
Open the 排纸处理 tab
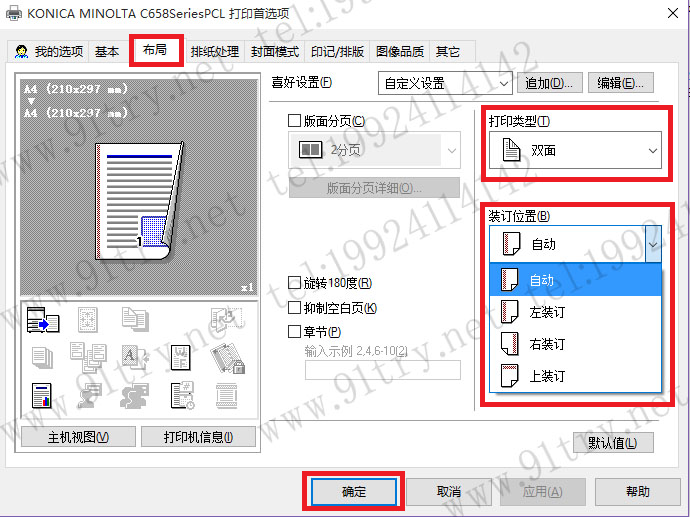(215, 51)
